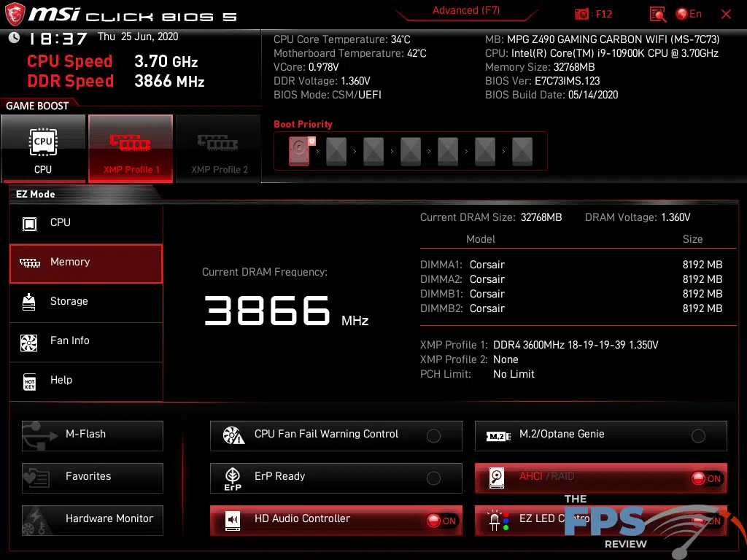Turn off HD Audio Controller switch
The height and width of the screenshot is (560, 747).
(x=441, y=521)
